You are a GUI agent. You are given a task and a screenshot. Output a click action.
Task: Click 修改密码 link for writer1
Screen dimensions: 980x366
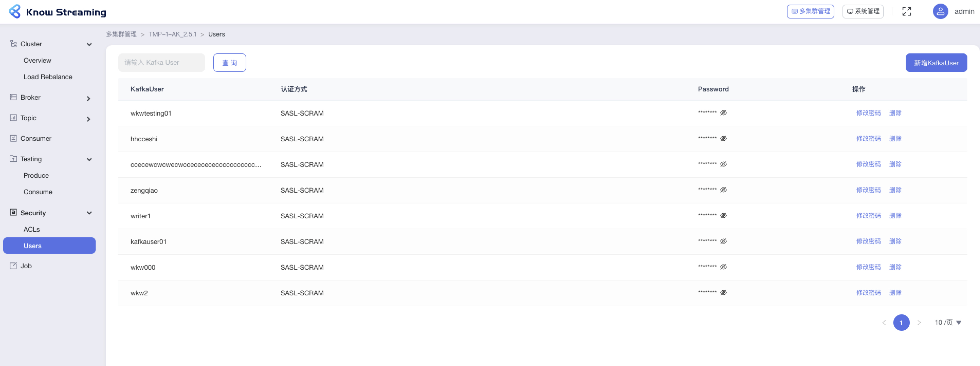[x=868, y=215]
